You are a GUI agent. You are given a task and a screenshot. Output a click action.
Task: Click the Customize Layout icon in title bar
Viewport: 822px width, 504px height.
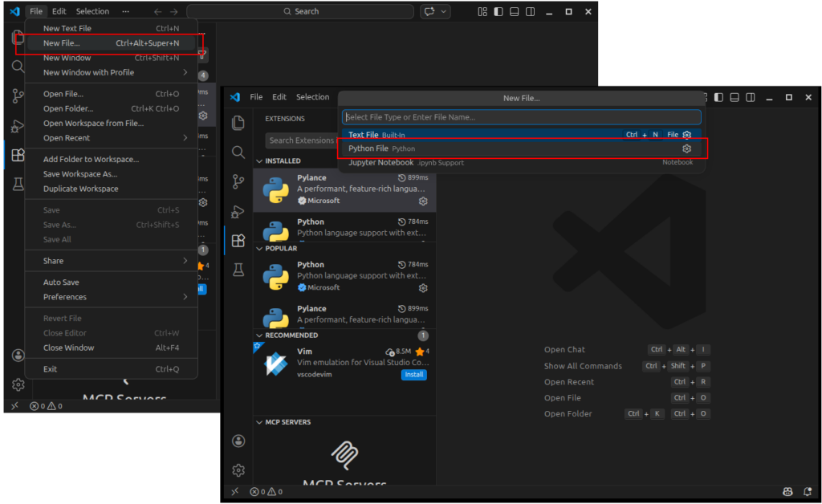pos(482,12)
